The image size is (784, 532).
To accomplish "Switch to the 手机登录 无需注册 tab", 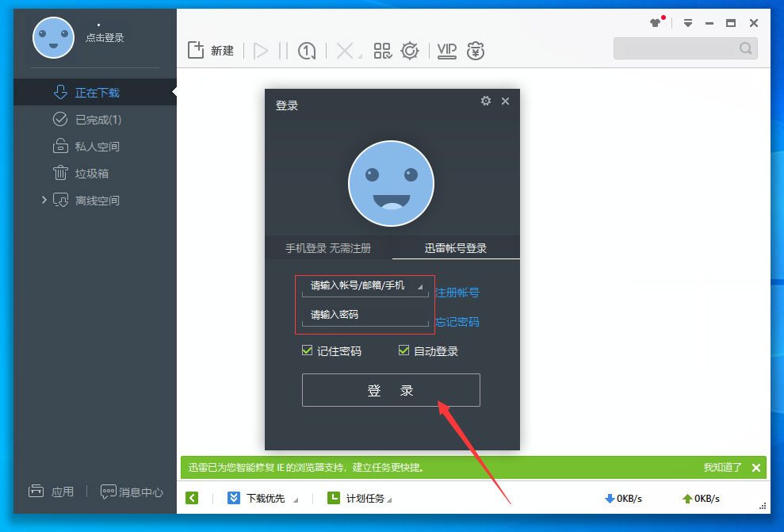I will (328, 247).
